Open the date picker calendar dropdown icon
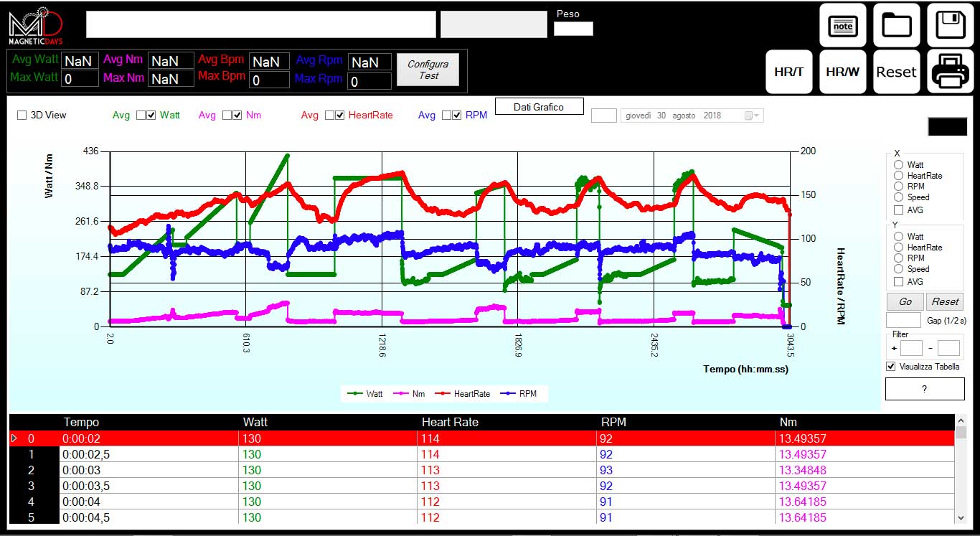The image size is (980, 536). tap(750, 116)
